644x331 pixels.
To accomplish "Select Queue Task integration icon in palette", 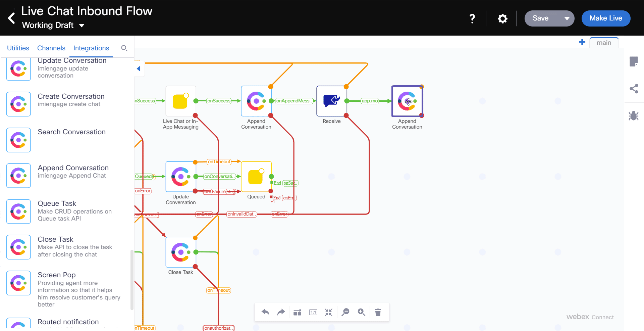I will click(x=18, y=211).
